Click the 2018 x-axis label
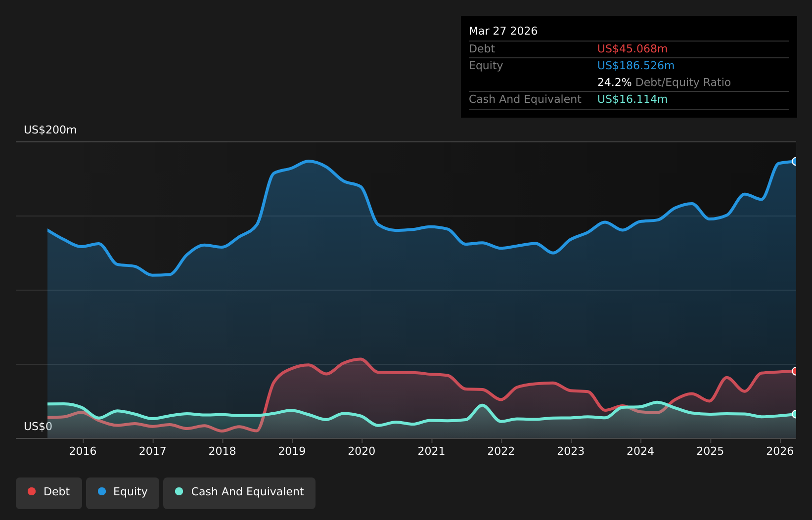Viewport: 812px width, 520px height. tap(223, 451)
